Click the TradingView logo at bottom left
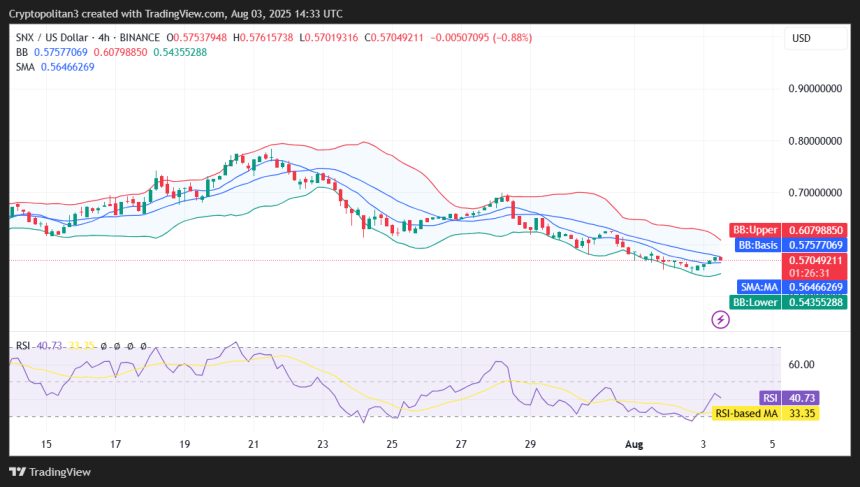Screen dimensions: 860x487 click(x=50, y=472)
